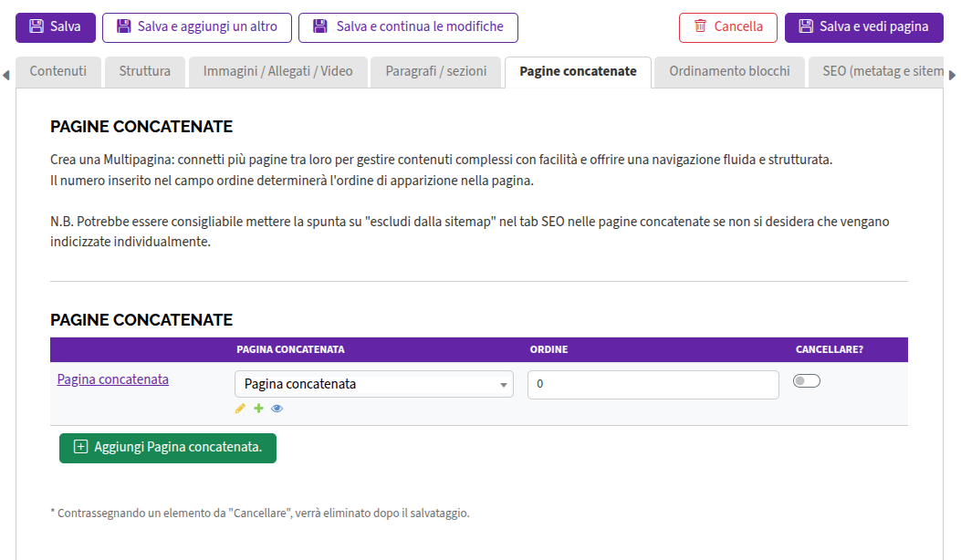Select the Paragrafi / sezioni tab
Viewport: 961px width, 560px height.
435,72
